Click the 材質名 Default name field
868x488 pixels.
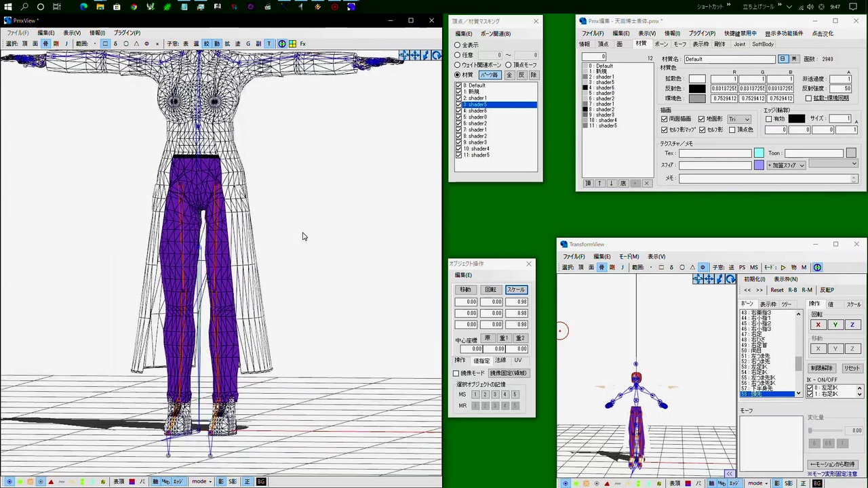[x=729, y=59]
